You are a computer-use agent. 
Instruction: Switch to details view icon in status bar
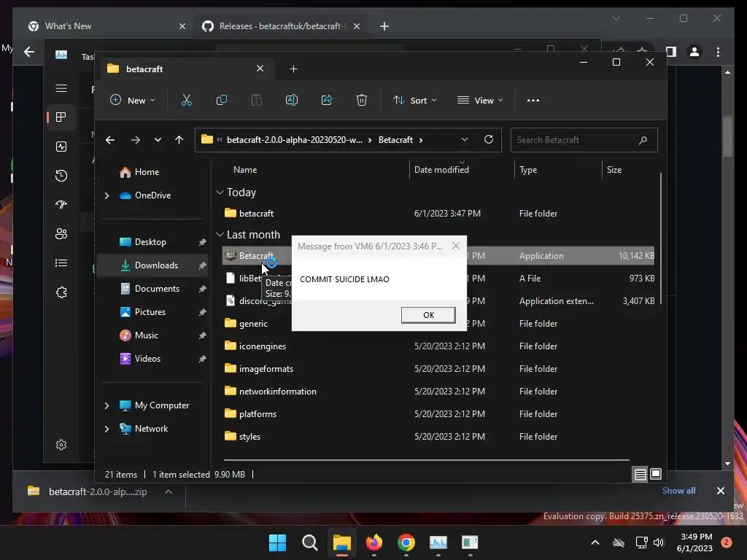pos(640,474)
